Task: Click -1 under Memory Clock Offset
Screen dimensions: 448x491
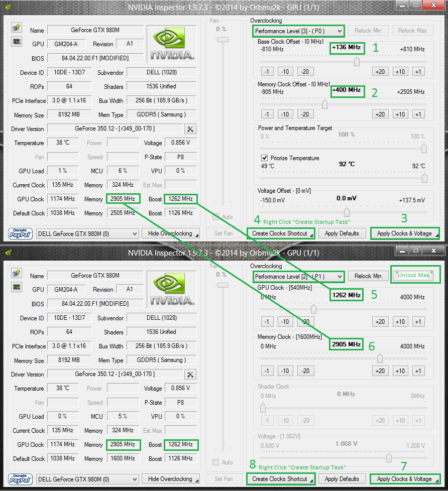Action: click(267, 114)
